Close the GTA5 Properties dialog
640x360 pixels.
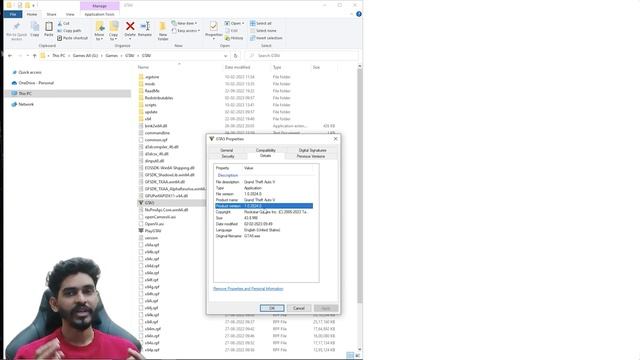(x=336, y=139)
